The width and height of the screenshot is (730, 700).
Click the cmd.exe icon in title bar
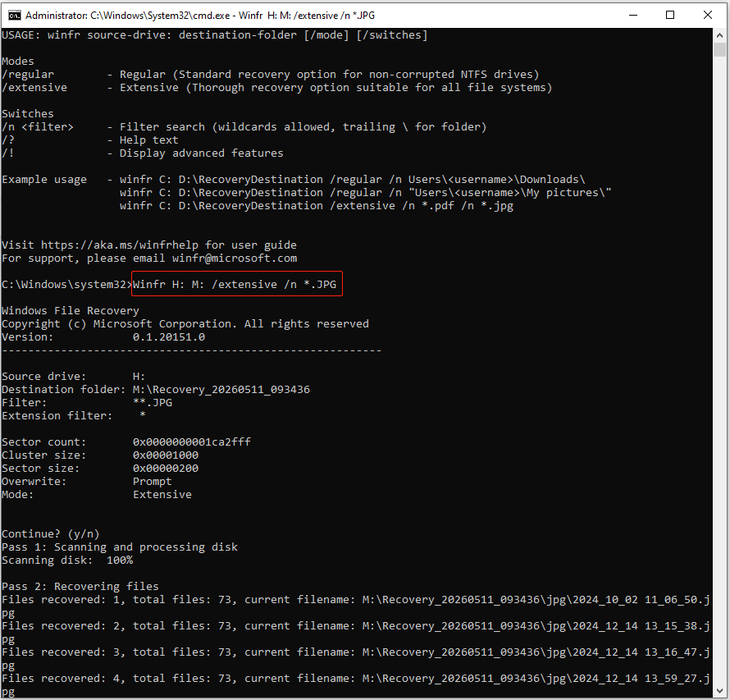[x=15, y=16]
